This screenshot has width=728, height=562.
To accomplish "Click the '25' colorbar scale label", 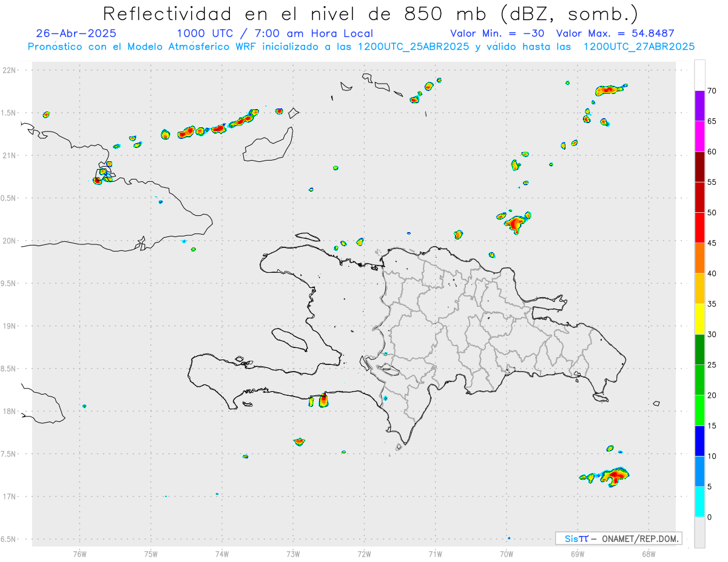I will point(712,364).
